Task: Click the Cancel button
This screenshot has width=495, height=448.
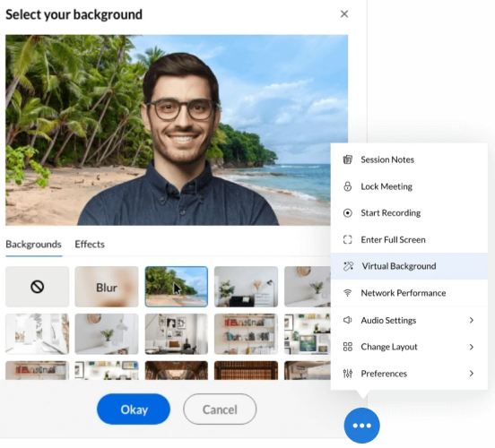Action: click(220, 409)
